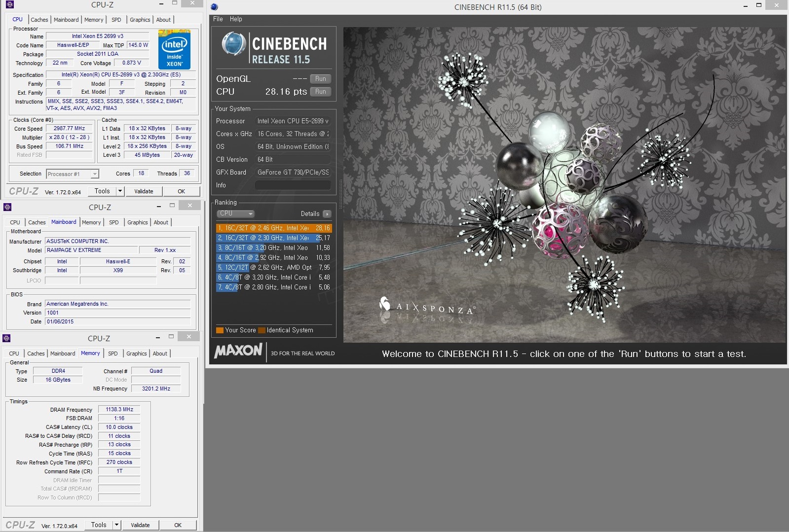Open the Tools dropdown arrow in the top CPU-Z window
Viewport: 789px width, 532px height.
point(120,191)
